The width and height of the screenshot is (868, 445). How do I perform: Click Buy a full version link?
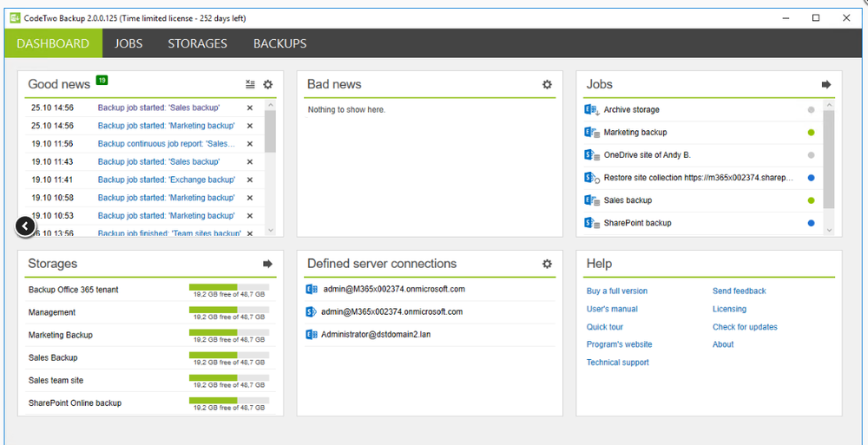616,291
